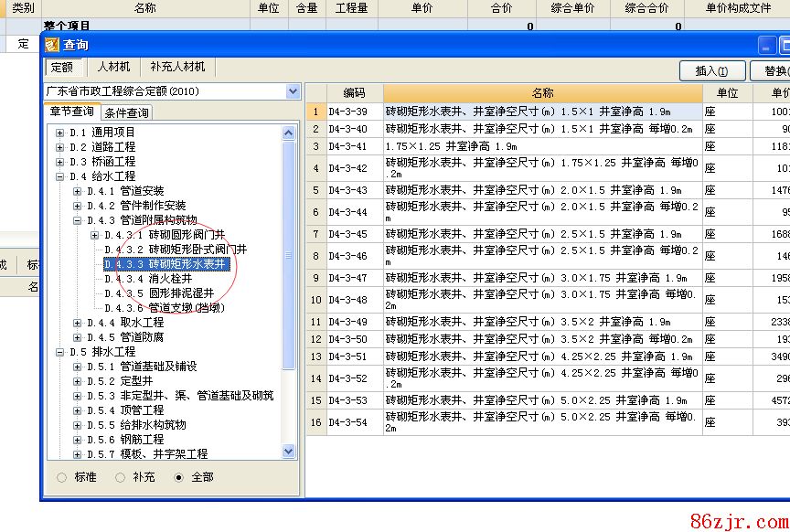This screenshot has height=532, width=790.
Task: Switch to the 人材机 tab
Action: (x=114, y=68)
